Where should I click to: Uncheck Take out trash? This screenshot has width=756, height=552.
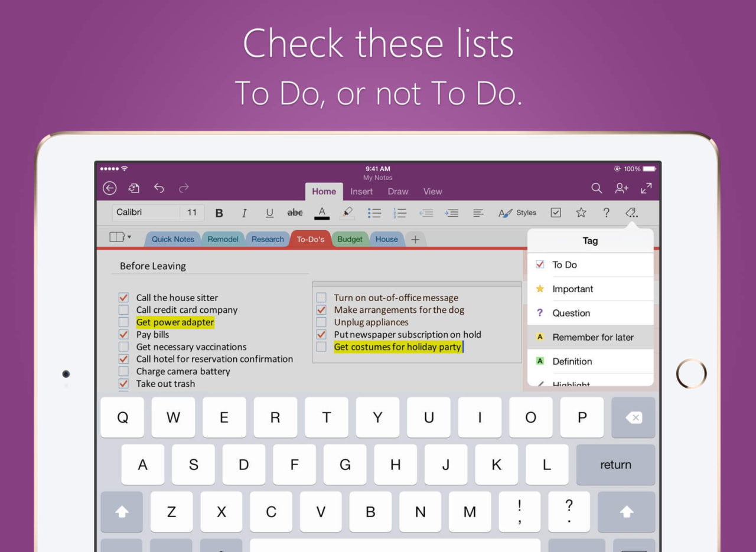pyautogui.click(x=123, y=383)
